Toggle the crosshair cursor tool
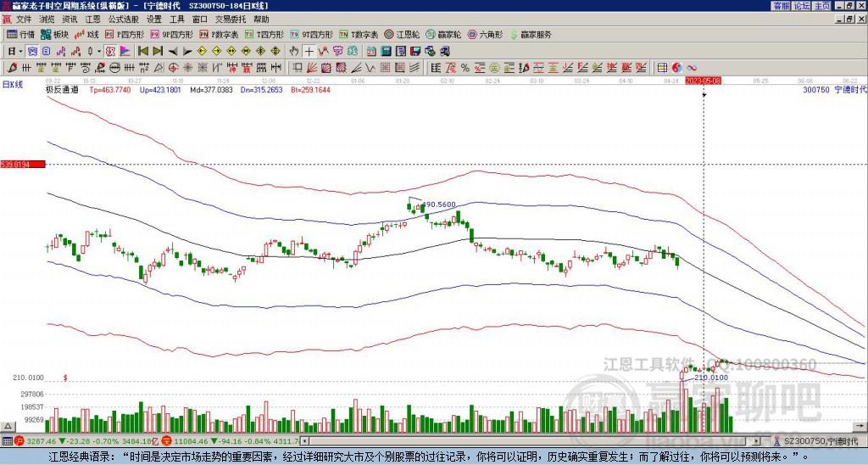 tap(309, 52)
